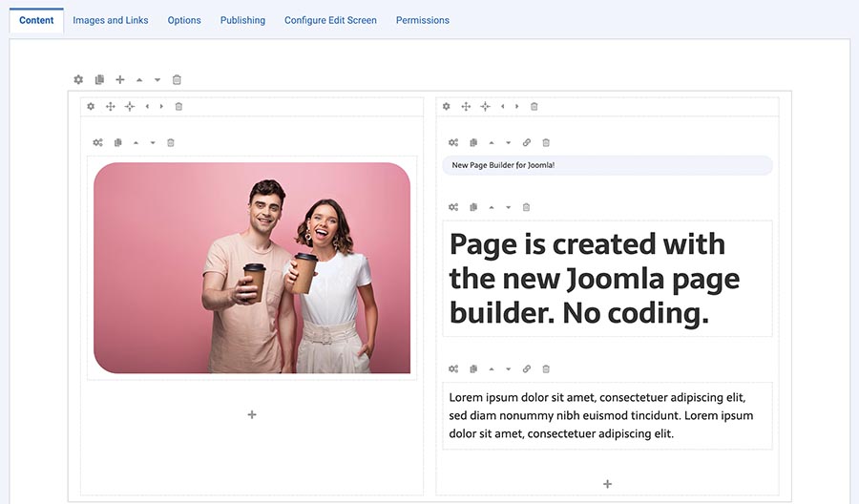The width and height of the screenshot is (859, 504).
Task: Delete the 'New Page Builder' badge element
Action: (x=546, y=142)
